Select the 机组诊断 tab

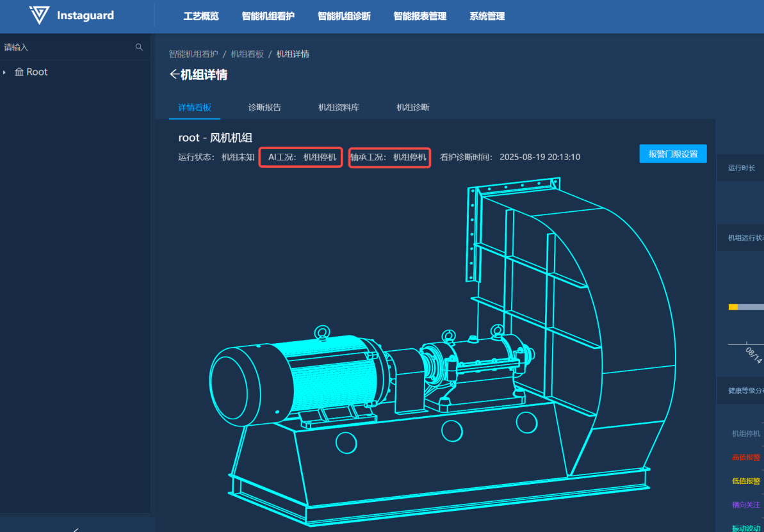point(412,108)
